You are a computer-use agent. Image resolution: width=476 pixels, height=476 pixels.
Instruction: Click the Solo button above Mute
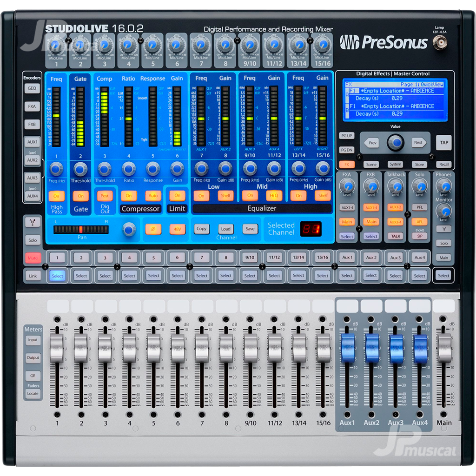click(x=33, y=240)
